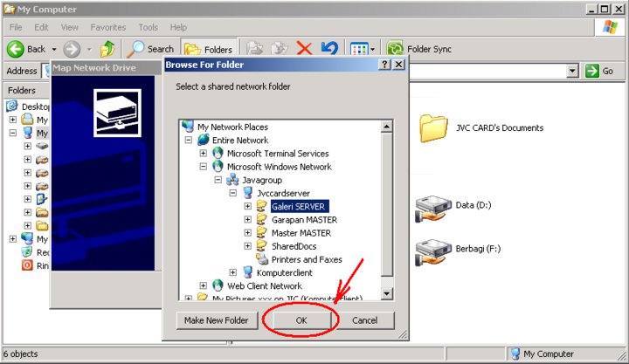Click the folder tree scrollbar thumb
629x364 pixels.
tap(386, 205)
